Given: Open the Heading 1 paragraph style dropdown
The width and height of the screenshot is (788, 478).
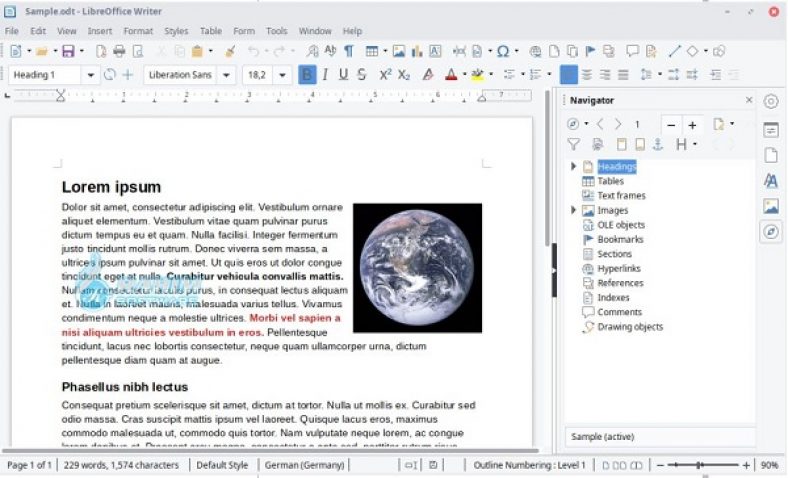Looking at the screenshot, I should [91, 75].
